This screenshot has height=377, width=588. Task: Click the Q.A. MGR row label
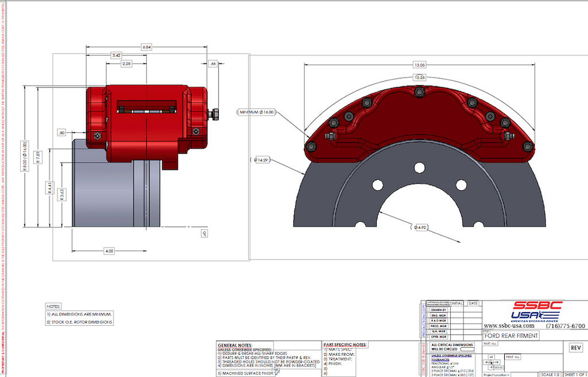coord(438,331)
